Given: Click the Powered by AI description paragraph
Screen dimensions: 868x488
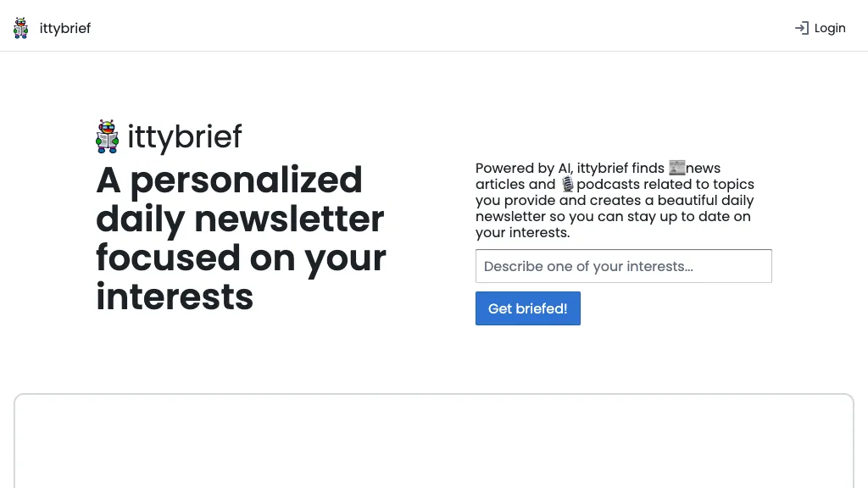Looking at the screenshot, I should pyautogui.click(x=615, y=200).
